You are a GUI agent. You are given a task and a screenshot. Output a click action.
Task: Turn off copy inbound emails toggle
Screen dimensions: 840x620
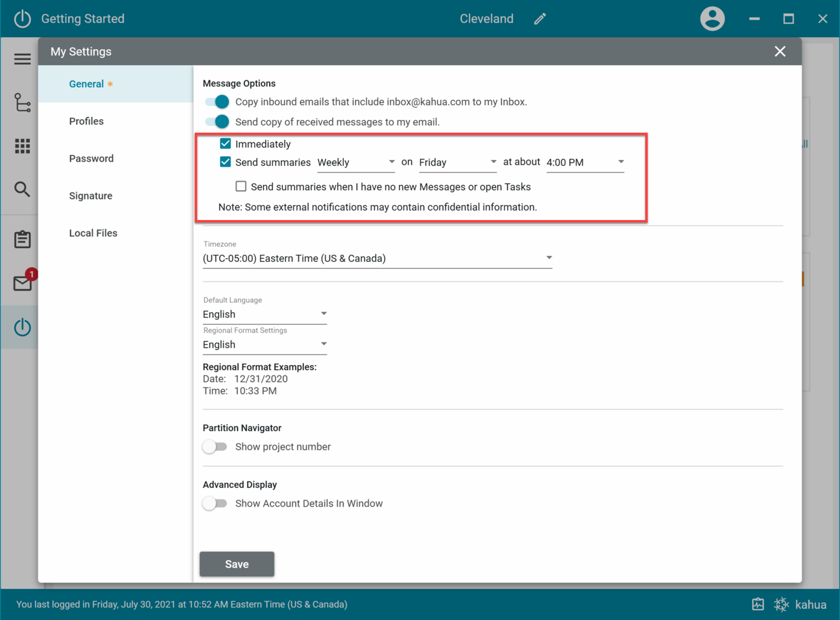click(x=217, y=102)
